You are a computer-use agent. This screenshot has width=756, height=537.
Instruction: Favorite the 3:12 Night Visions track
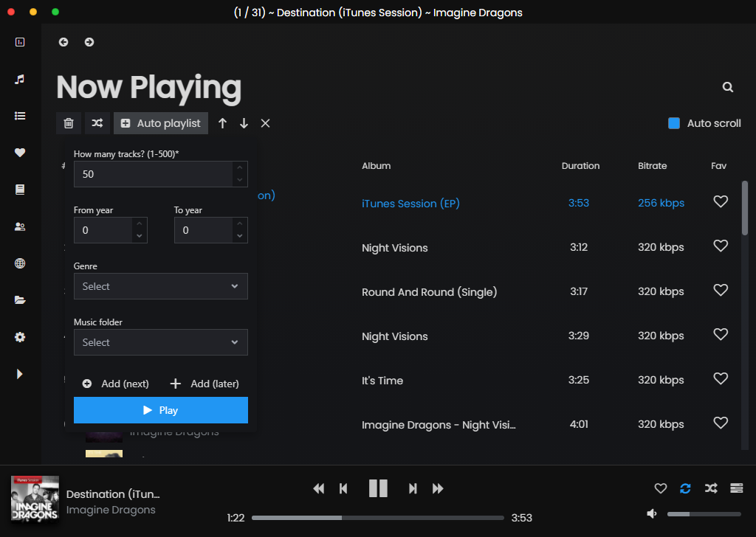tap(721, 246)
